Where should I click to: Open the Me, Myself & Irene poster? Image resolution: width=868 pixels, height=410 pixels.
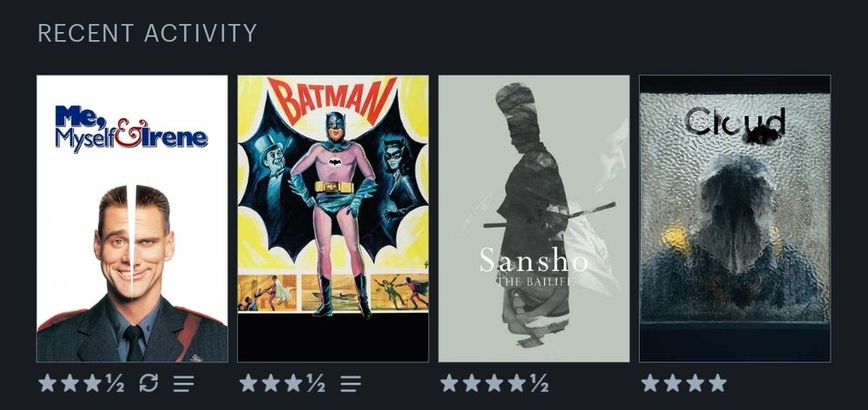pos(132,219)
